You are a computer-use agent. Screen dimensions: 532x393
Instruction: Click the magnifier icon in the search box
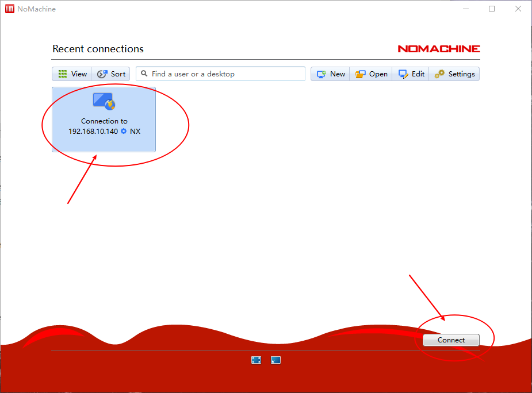tap(144, 74)
